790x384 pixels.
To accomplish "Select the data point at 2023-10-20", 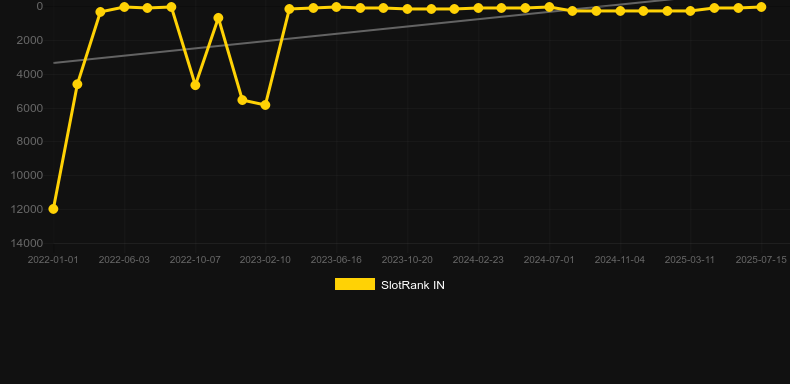I will [x=407, y=9].
